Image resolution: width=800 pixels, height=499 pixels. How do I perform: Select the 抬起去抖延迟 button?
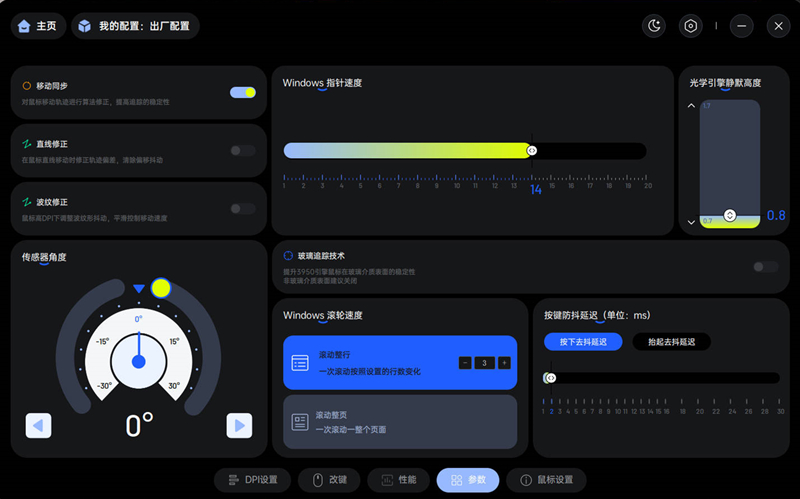point(671,342)
